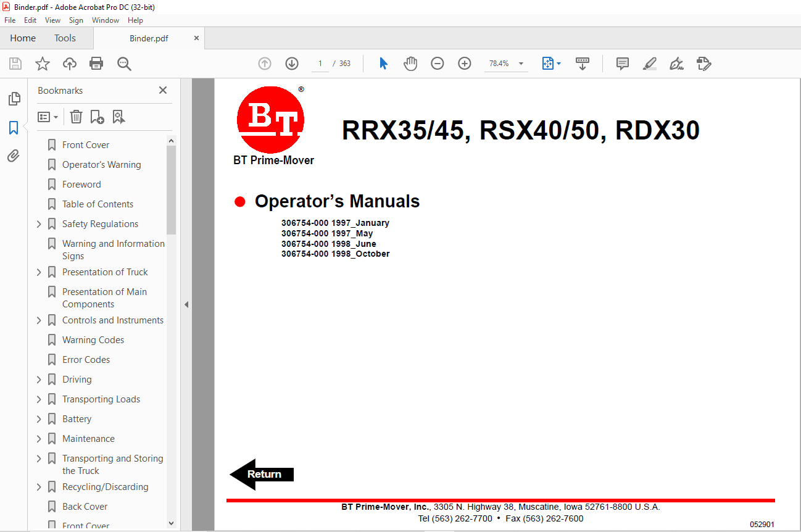Select the Highlight text tool
This screenshot has width=801, height=532.
pyautogui.click(x=649, y=64)
